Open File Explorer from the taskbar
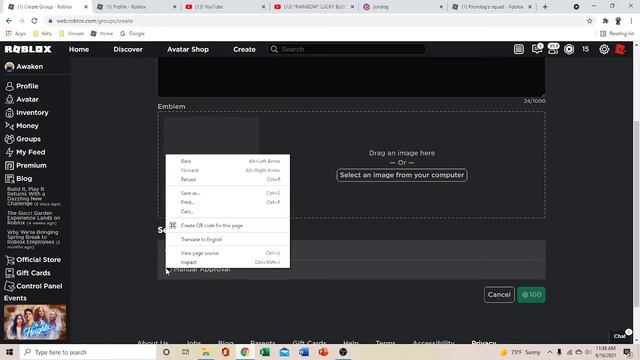Screen dimensions: 640x360 pyautogui.click(x=206, y=352)
